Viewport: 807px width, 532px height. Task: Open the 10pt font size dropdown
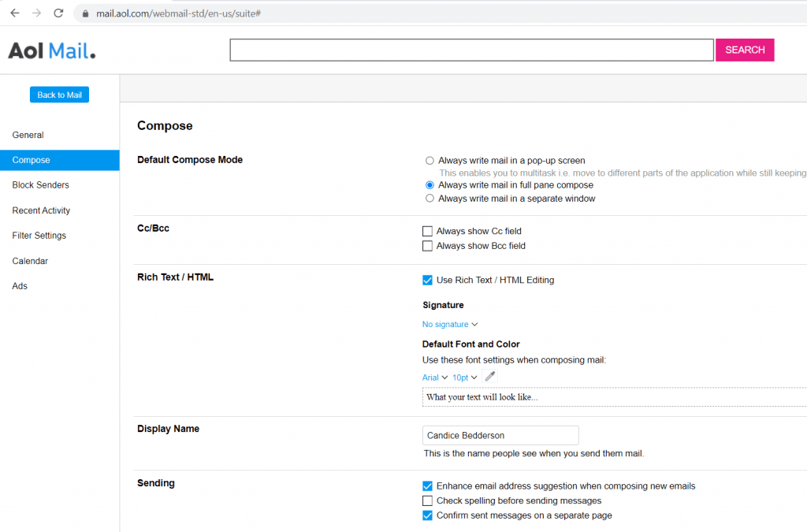464,377
